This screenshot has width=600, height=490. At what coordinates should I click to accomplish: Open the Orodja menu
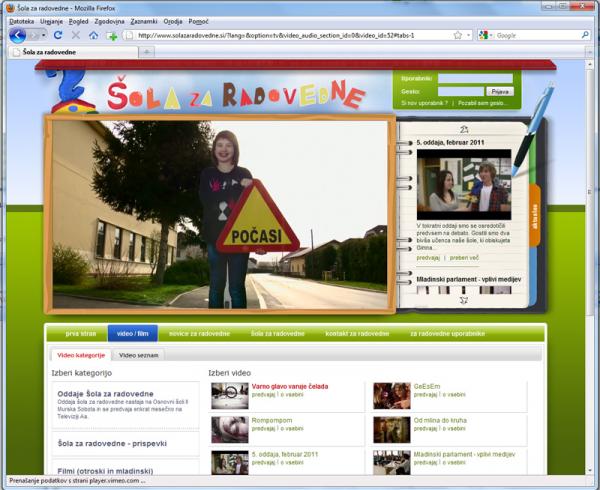coord(173,20)
